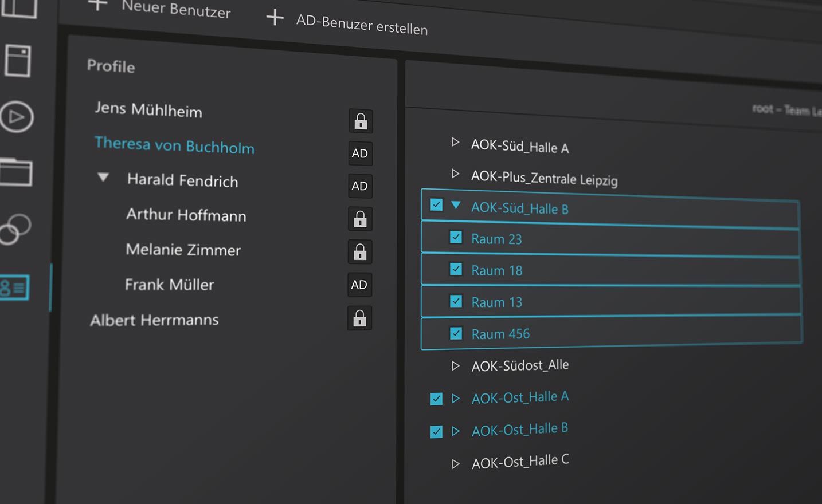The width and height of the screenshot is (822, 504).
Task: Expand the AOK-Süd_Halle A node
Action: tap(455, 141)
